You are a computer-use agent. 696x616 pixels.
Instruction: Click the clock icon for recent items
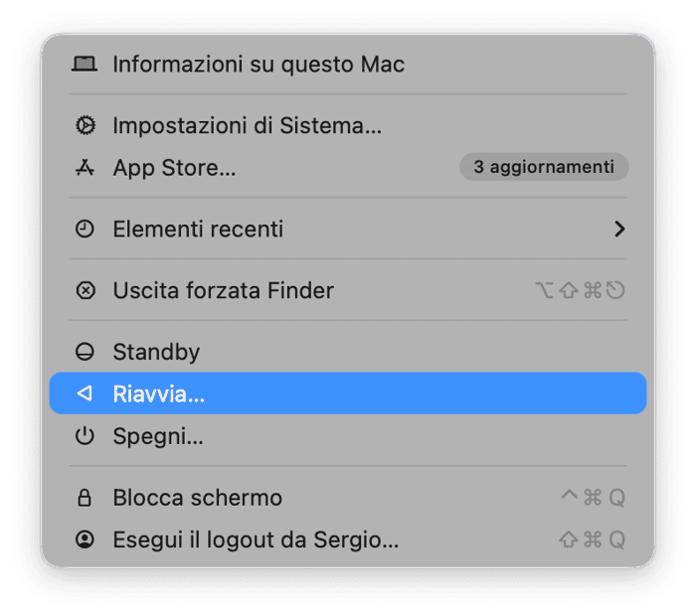tap(86, 230)
